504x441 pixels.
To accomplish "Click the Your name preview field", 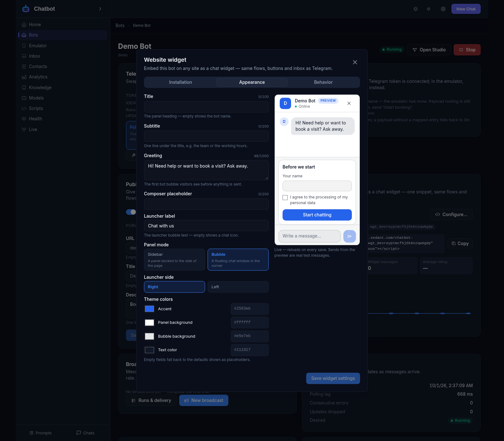I will 317,186.
